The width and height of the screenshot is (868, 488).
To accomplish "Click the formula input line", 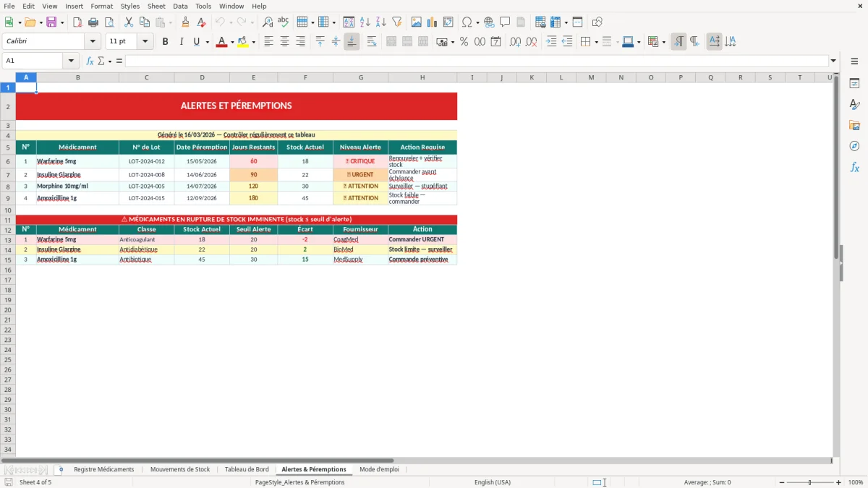I will [476, 61].
